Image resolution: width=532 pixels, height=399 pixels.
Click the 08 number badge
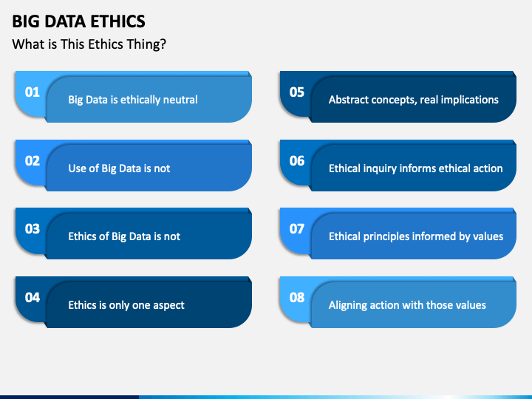296,298
